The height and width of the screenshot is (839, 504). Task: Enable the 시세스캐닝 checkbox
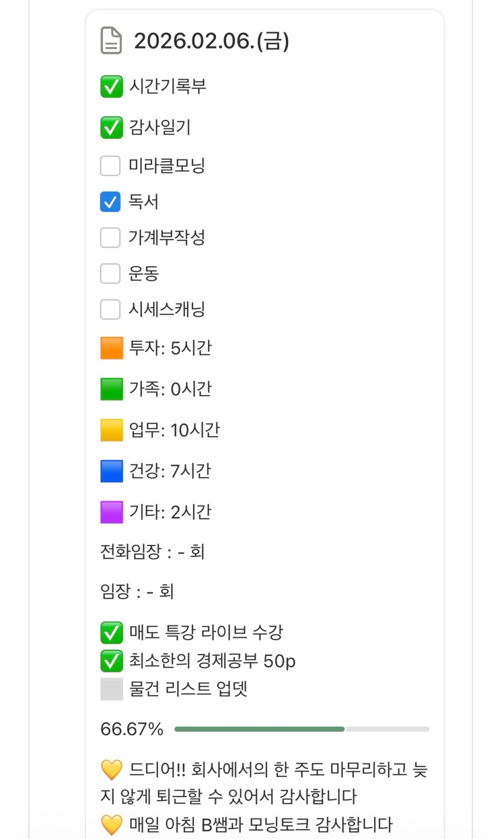click(110, 310)
